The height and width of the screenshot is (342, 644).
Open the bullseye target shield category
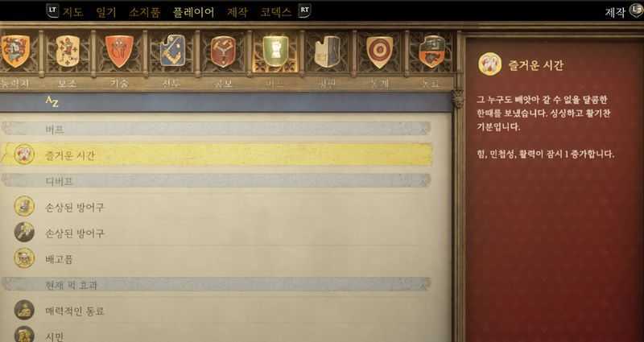pyautogui.click(x=379, y=52)
